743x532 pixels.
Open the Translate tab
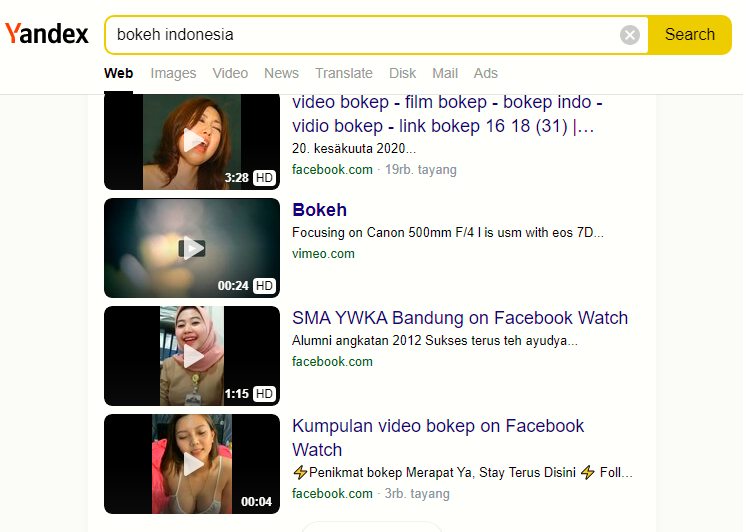pos(344,73)
